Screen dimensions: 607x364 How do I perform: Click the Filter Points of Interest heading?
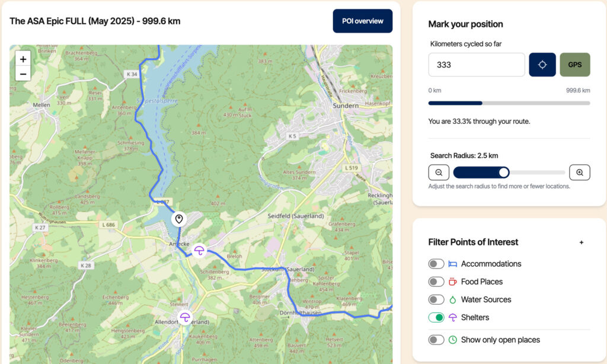[473, 242]
